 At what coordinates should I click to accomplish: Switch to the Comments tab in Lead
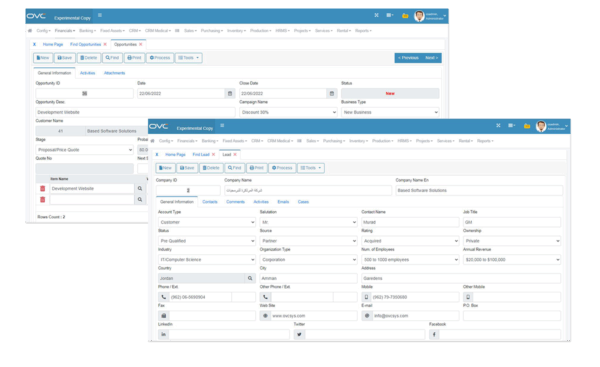point(235,202)
